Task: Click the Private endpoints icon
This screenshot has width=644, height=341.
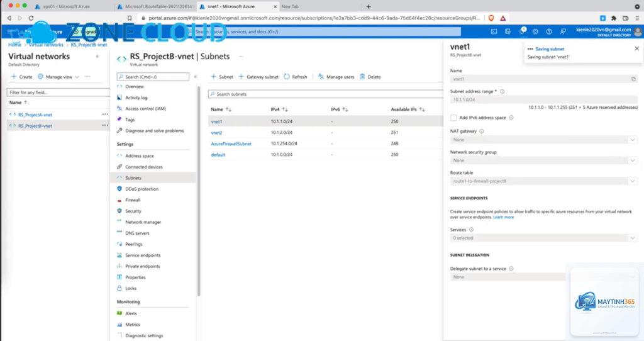Action: 119,266
